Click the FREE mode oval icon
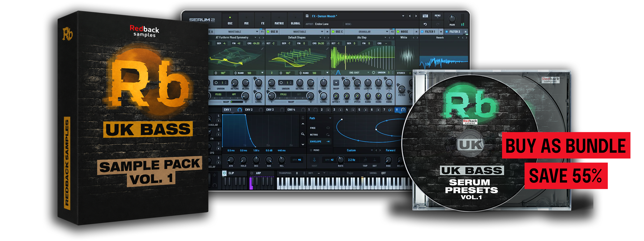This screenshot has width=644, height=241. [x=328, y=128]
